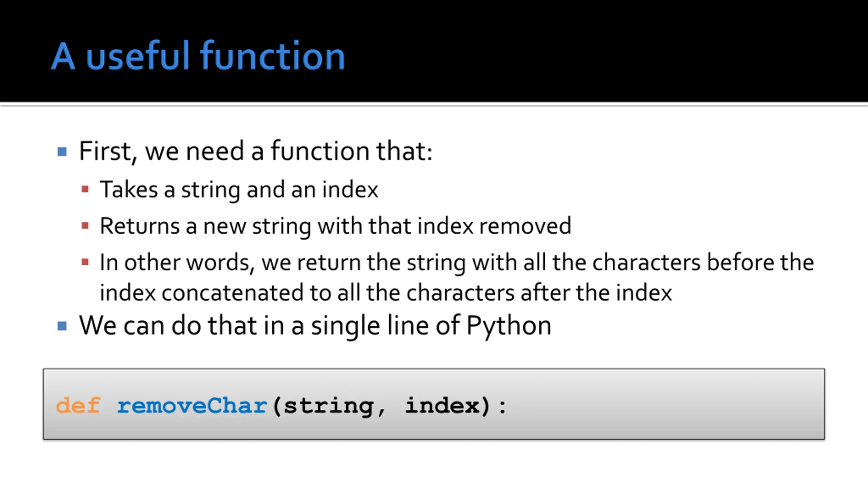The image size is (868, 488).
Task: Click the text 'First, we need a function that:'
Action: [256, 151]
